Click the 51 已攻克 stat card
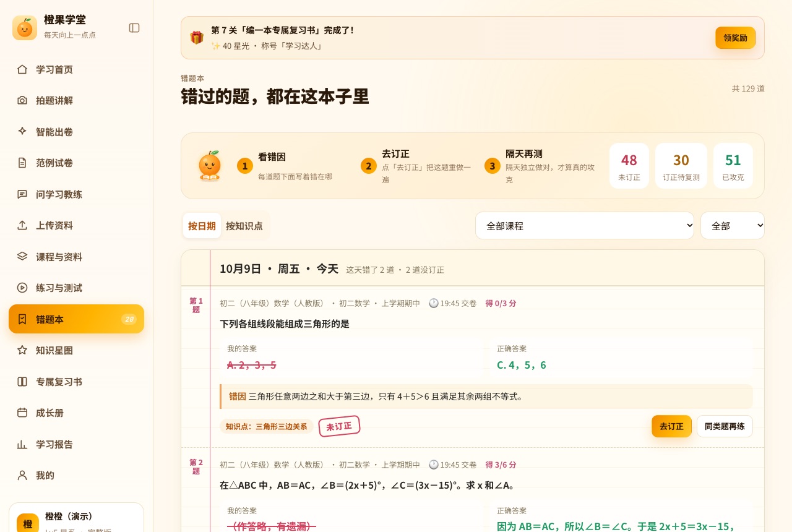The height and width of the screenshot is (532, 792). (733, 166)
